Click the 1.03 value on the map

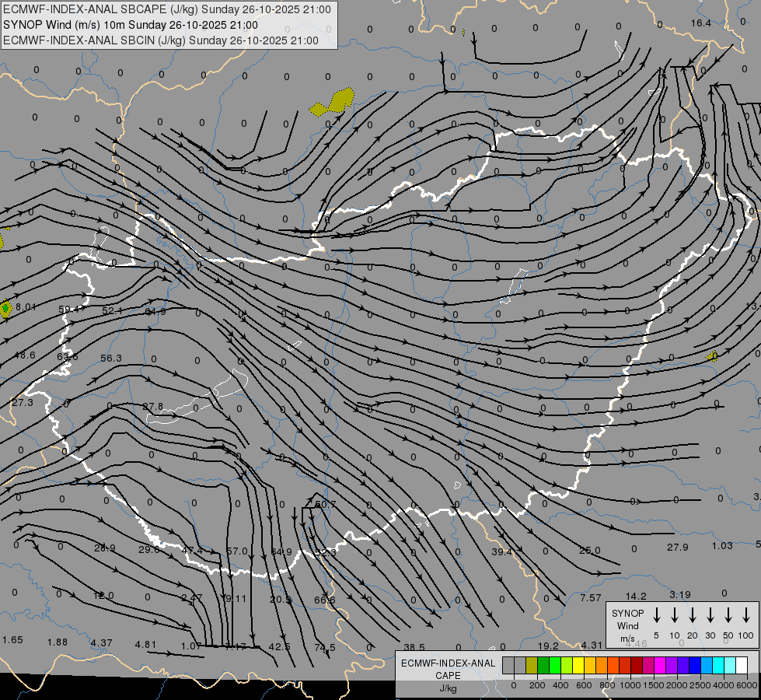tap(722, 545)
